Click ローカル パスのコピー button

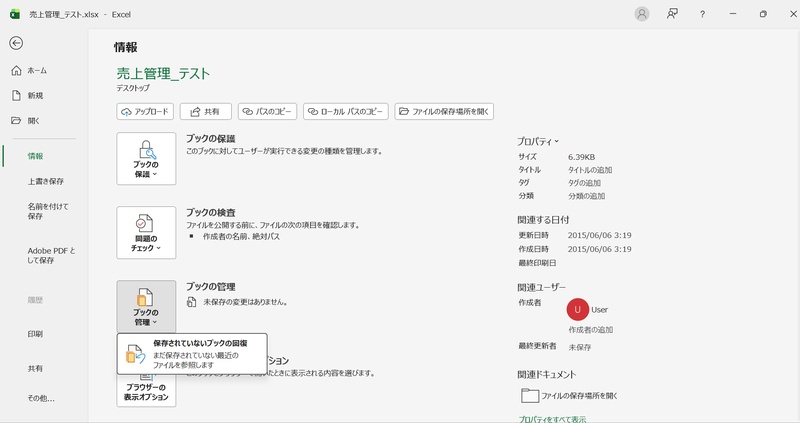coord(346,111)
